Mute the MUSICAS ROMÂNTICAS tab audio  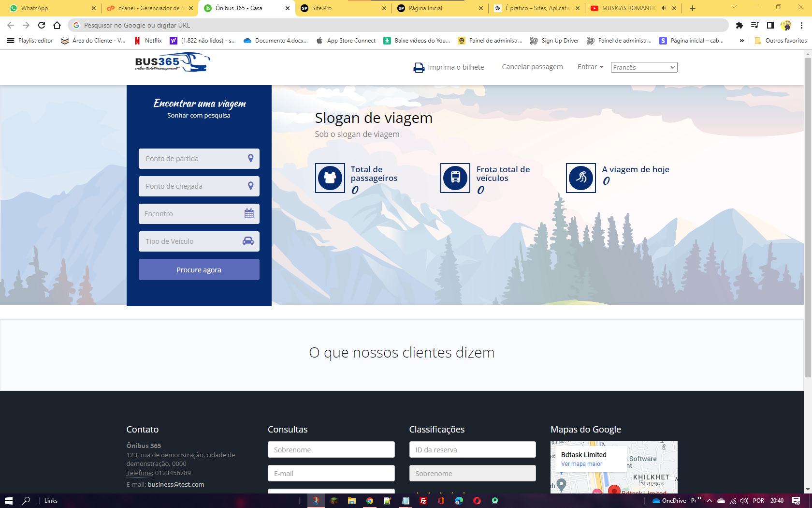click(664, 8)
